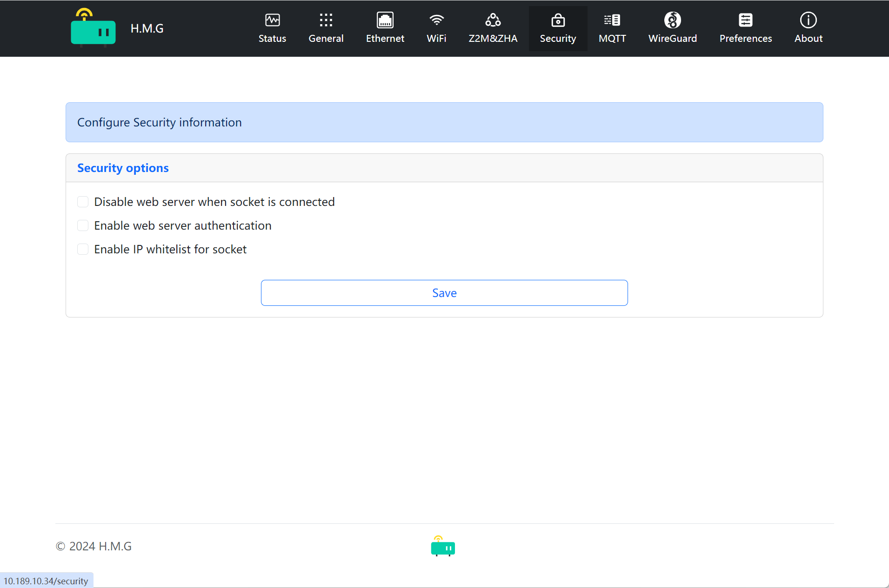Screen dimensions: 889x588
Task: Click the 2024 H.M.G copyright text
Action: pyautogui.click(x=94, y=546)
